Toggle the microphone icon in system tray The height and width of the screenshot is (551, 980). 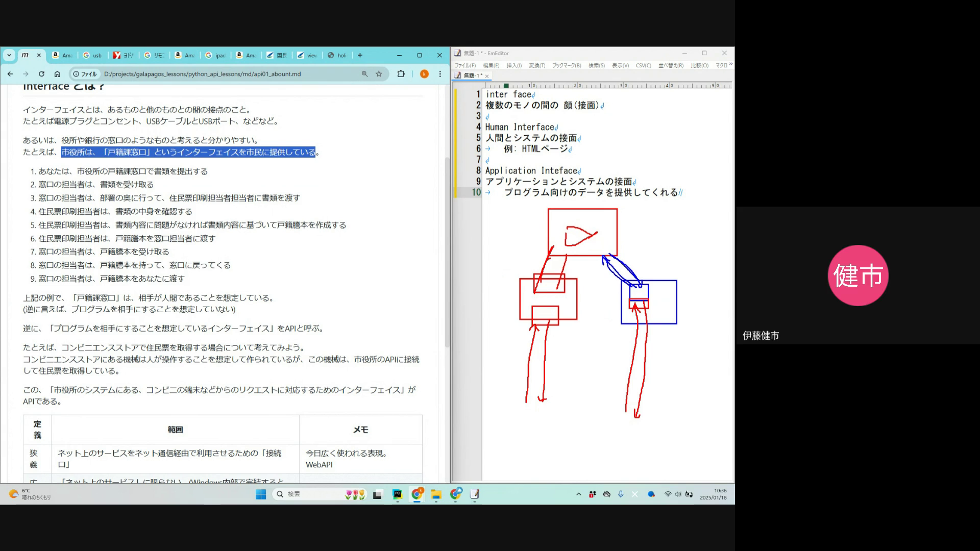(x=621, y=494)
